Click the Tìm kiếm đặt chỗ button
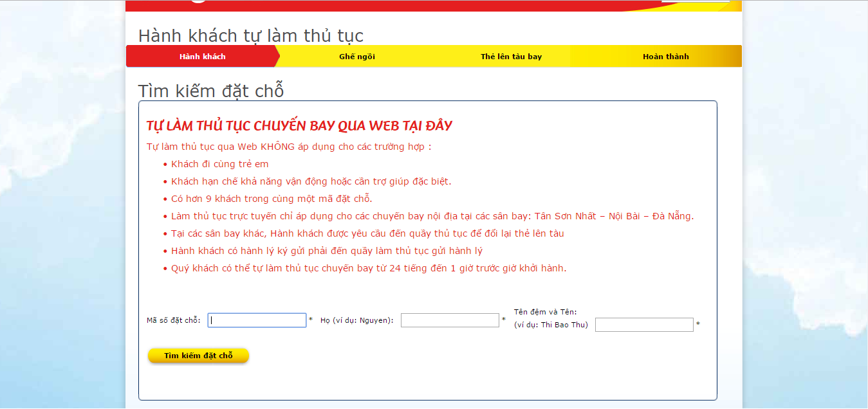Image resolution: width=868 pixels, height=409 pixels. (x=198, y=354)
